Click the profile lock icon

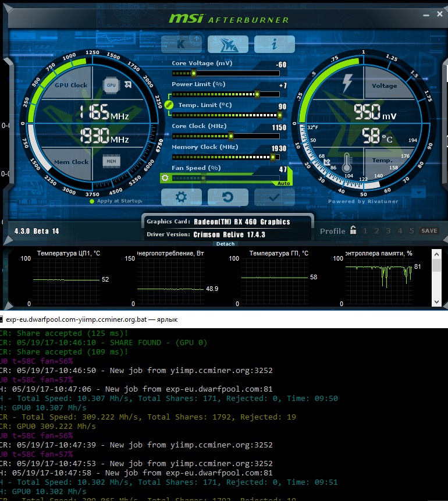tap(353, 230)
